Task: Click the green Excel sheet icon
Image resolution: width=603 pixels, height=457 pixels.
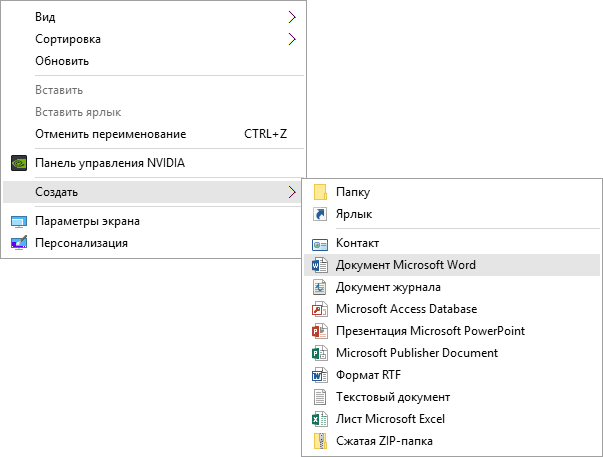Action: [320, 419]
